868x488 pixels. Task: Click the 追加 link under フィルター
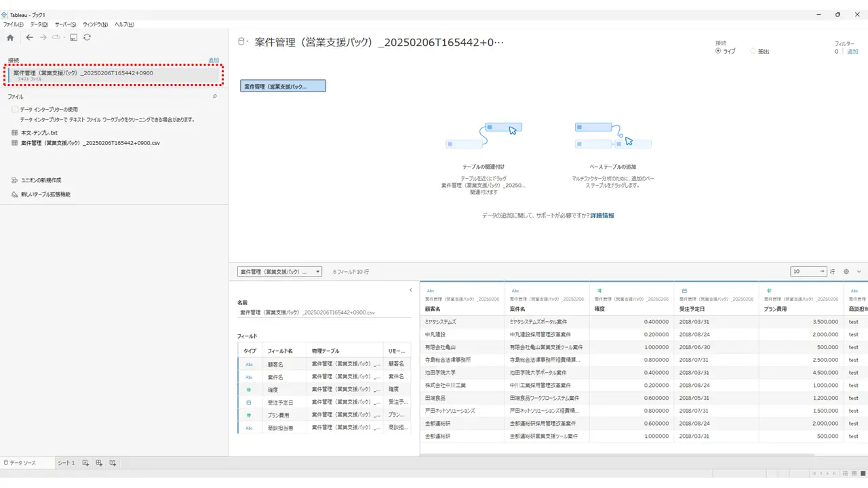pyautogui.click(x=852, y=52)
